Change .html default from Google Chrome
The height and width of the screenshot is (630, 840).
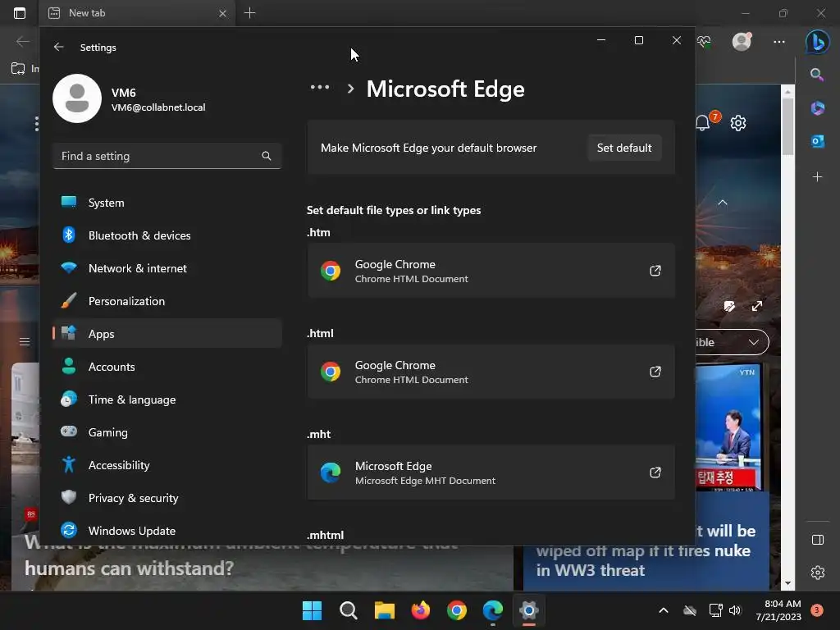pos(491,372)
